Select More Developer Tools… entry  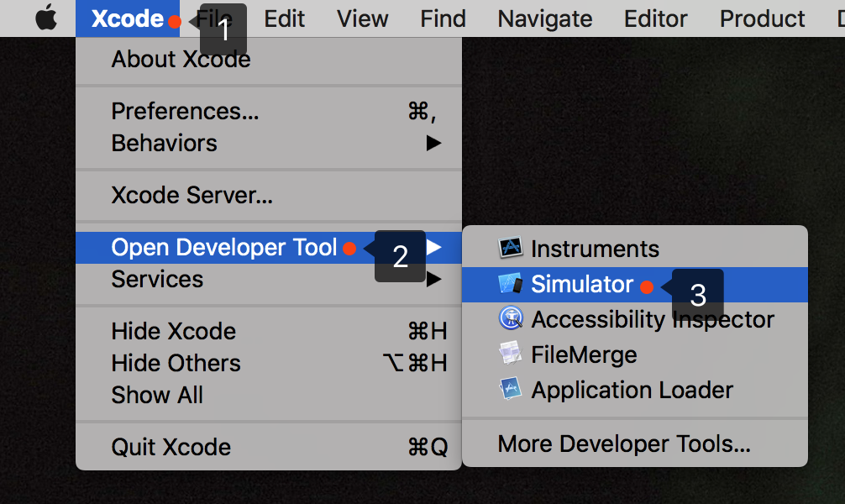623,444
